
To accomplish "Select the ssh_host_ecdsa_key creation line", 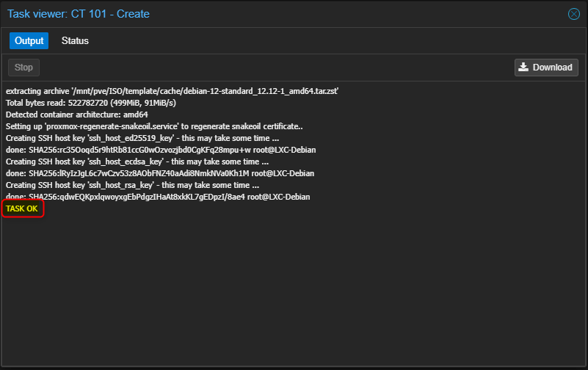I will 137,162.
